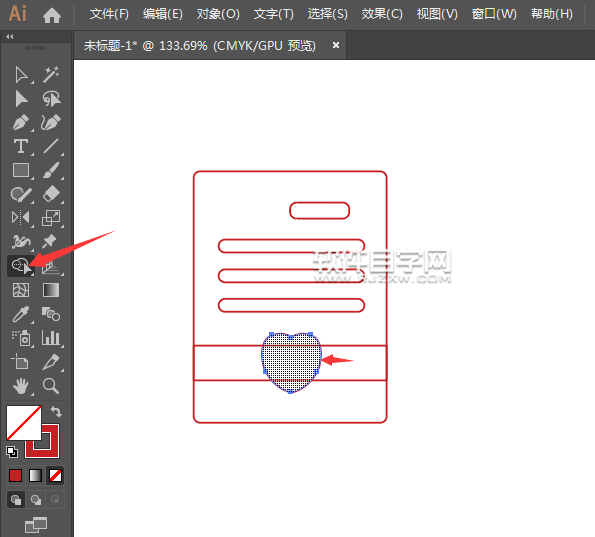Select the Artboard tool
The image size is (595, 537).
(x=21, y=362)
